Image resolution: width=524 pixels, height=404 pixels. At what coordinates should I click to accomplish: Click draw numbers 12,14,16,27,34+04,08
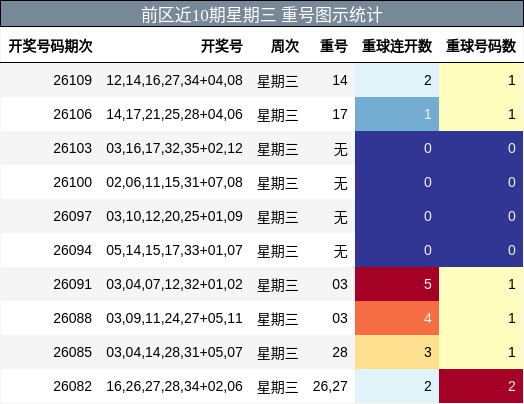click(x=174, y=80)
